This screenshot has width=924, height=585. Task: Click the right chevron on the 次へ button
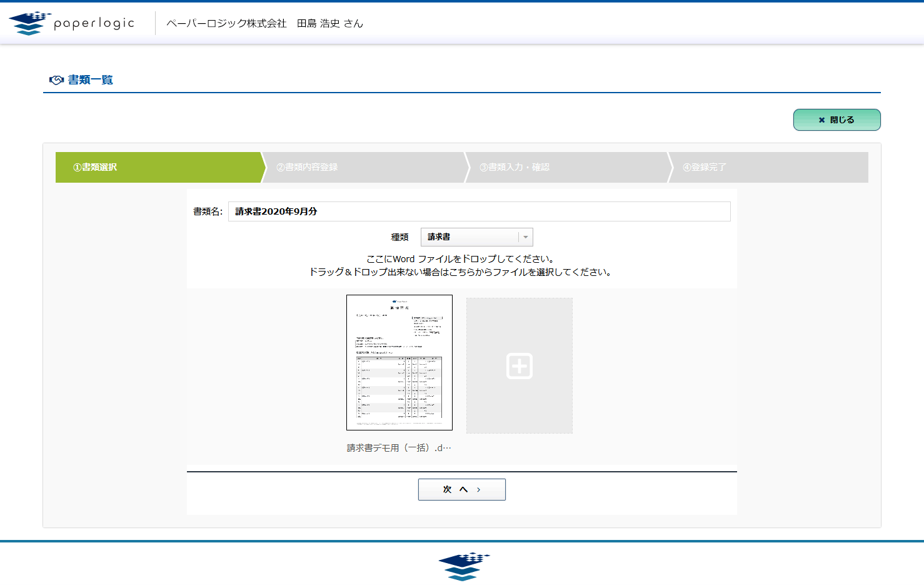coord(479,490)
